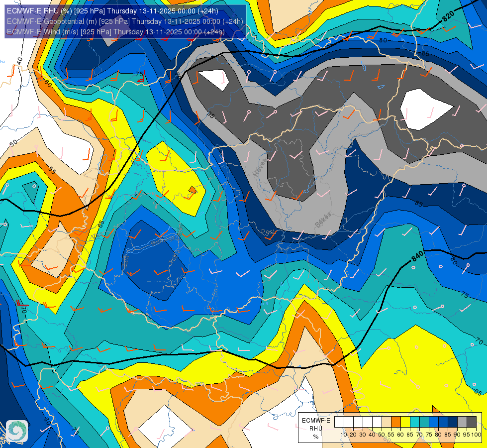Click the swirl logo icon in the corner
Viewport: 487px width, 448px height.
click(17, 431)
